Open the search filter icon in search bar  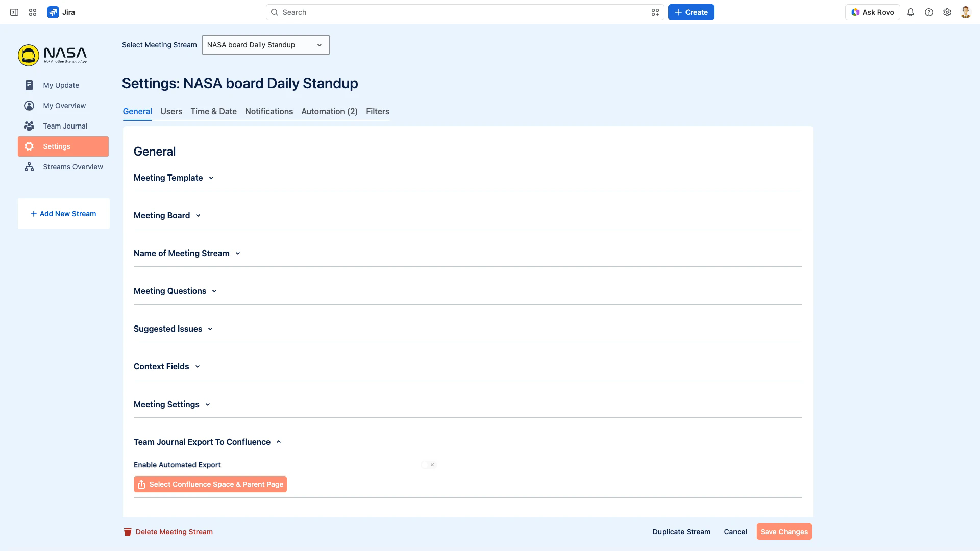click(x=655, y=12)
